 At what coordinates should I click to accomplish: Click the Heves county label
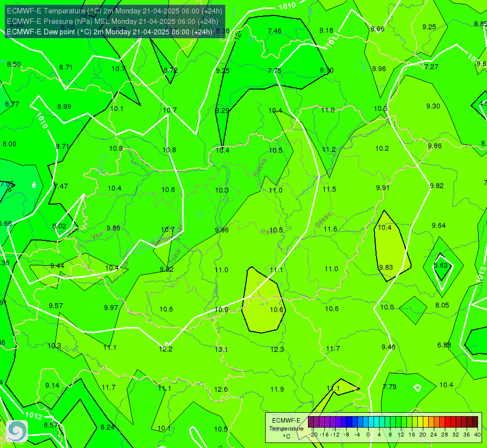tap(260, 167)
